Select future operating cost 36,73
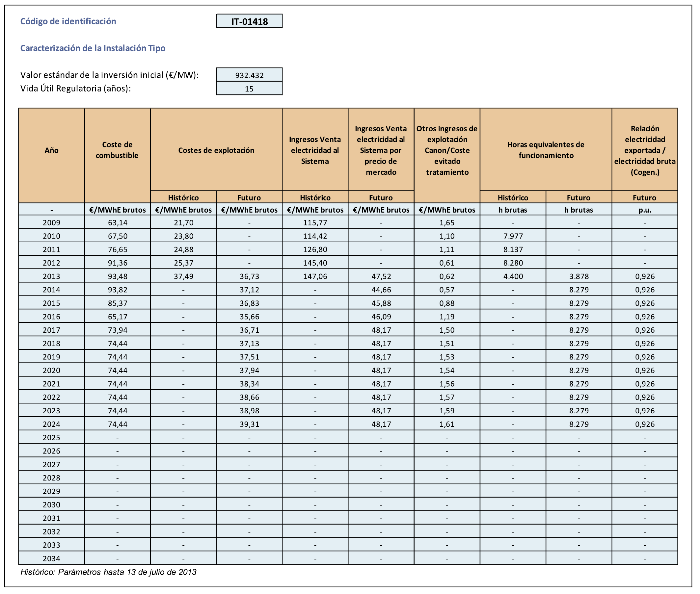Image resolution: width=700 pixels, height=594 pixels. pos(249,276)
